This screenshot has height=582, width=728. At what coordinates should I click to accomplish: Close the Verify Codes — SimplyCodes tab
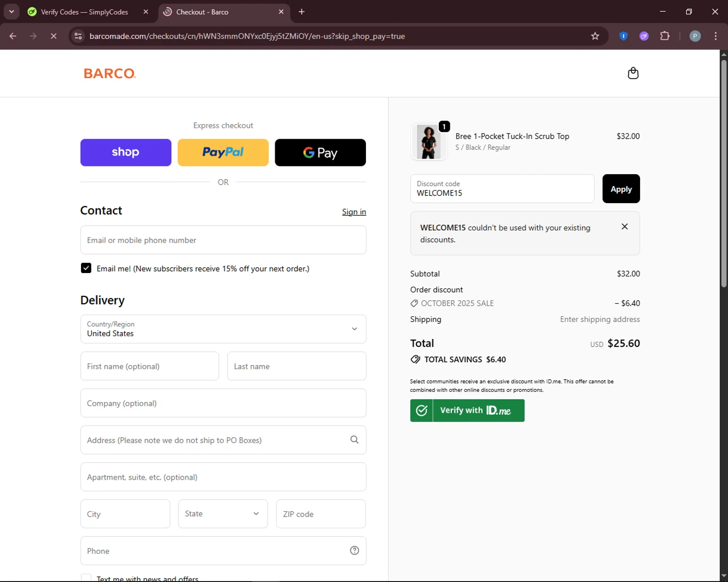tap(146, 12)
